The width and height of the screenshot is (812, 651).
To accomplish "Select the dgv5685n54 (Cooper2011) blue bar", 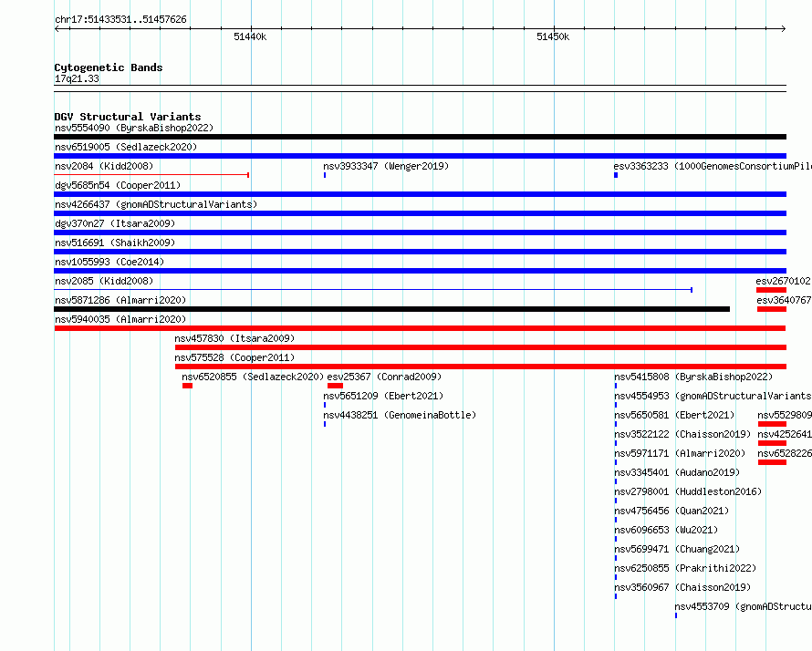I will pyautogui.click(x=420, y=194).
